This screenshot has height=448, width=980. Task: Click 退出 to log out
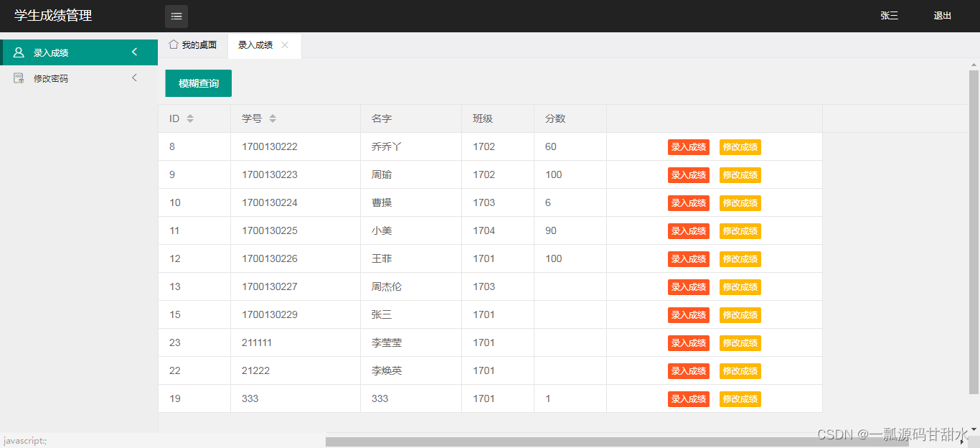943,16
